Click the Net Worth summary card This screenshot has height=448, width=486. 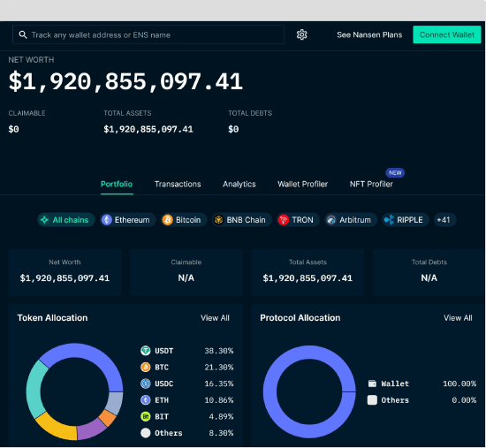pos(65,272)
